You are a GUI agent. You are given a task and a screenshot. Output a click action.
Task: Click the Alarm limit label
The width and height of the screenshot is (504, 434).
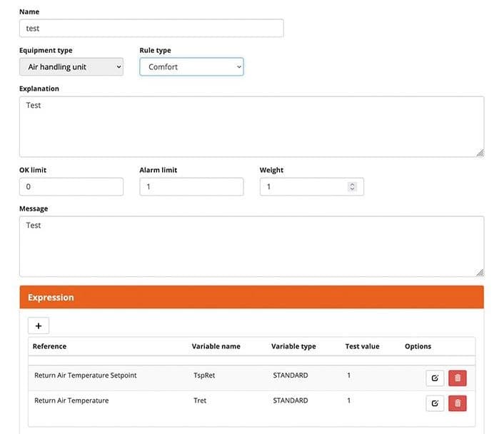point(158,170)
